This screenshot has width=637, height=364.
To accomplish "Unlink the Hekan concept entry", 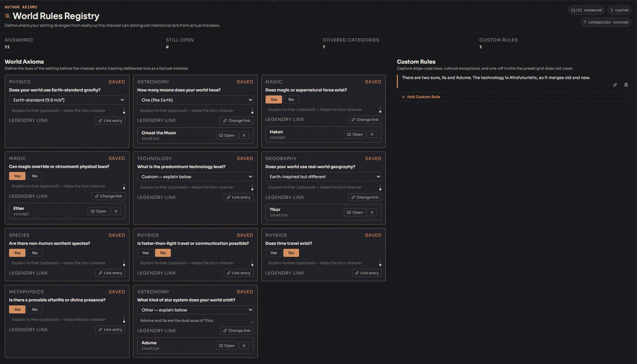I will pos(372,134).
